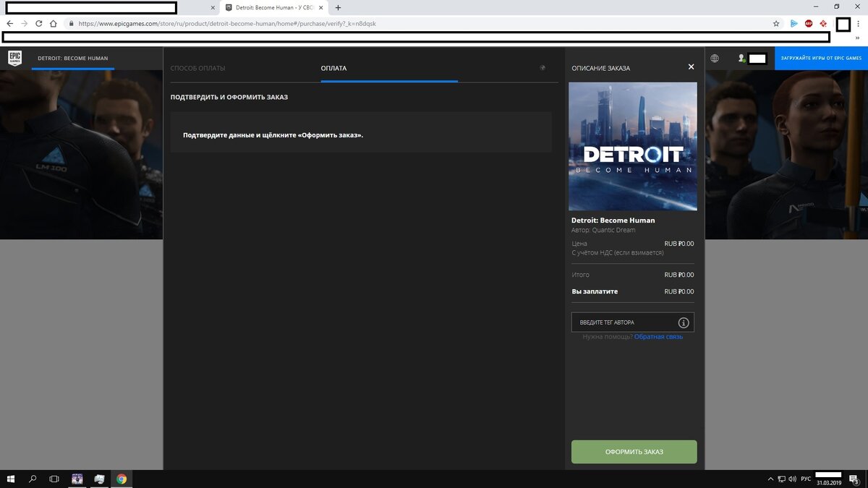Click the Автор: Quantic Dream text
Image resolution: width=868 pixels, height=488 pixels.
(603, 231)
